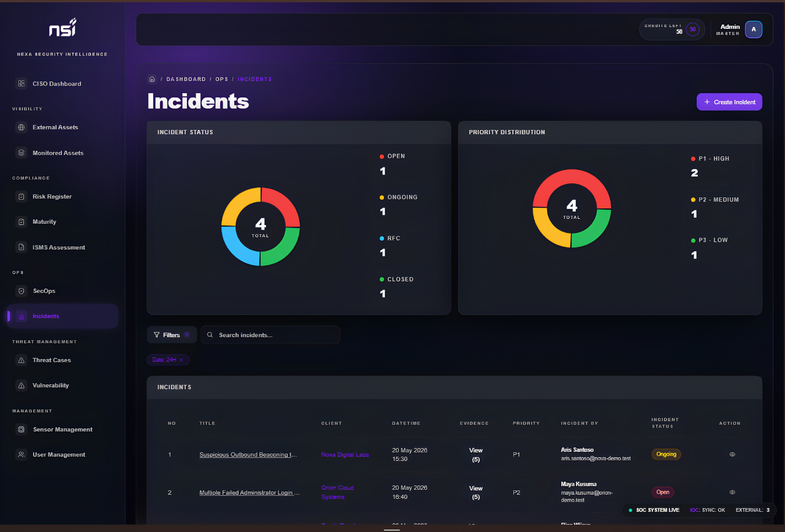Click the External Assets globe icon

(x=21, y=127)
